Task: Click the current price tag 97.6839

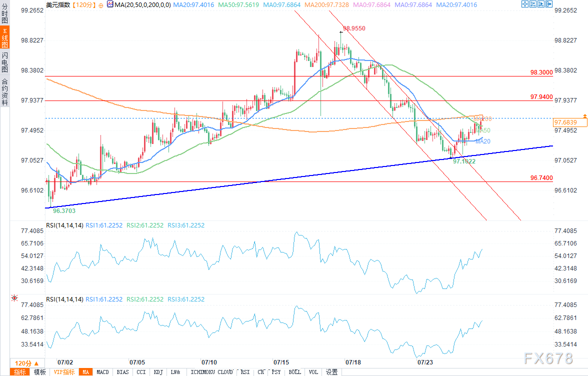Action: point(570,122)
